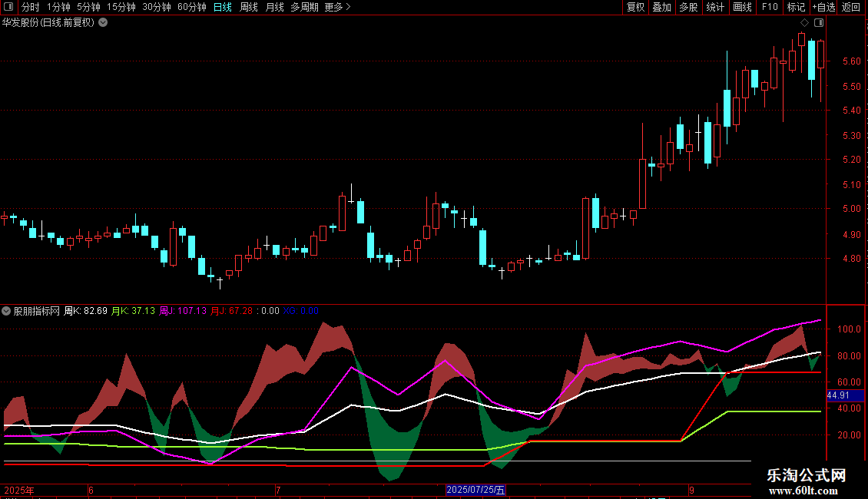
Task: Select the 日线 daily period tab
Action: [x=222, y=7]
